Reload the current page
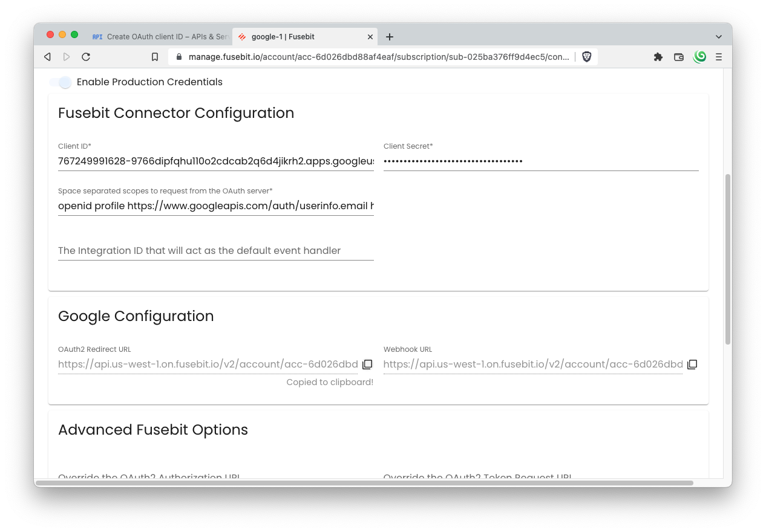Screen dimensions: 766x532 pyautogui.click(x=86, y=57)
